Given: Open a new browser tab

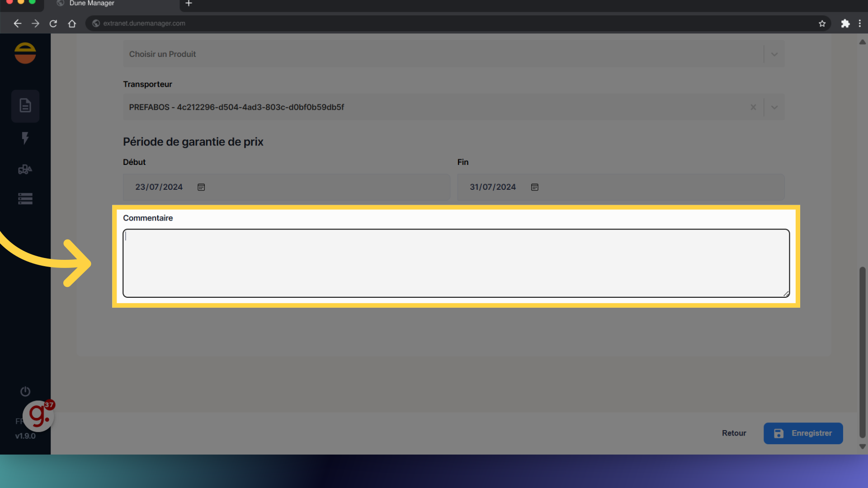Looking at the screenshot, I should [189, 4].
